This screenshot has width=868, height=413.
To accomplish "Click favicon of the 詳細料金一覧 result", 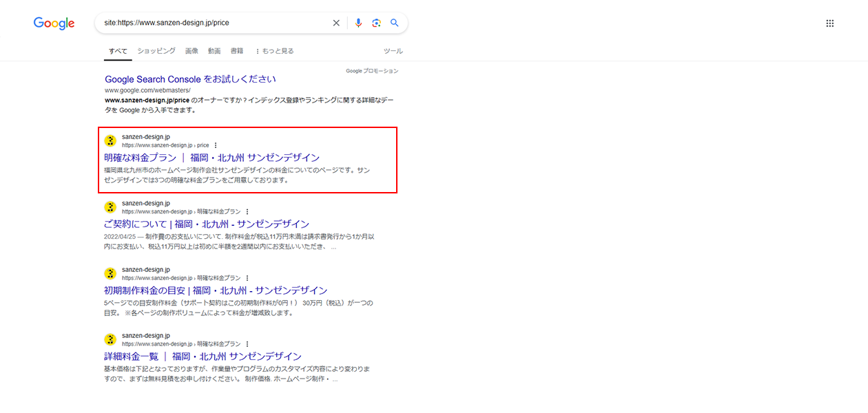I will (110, 339).
